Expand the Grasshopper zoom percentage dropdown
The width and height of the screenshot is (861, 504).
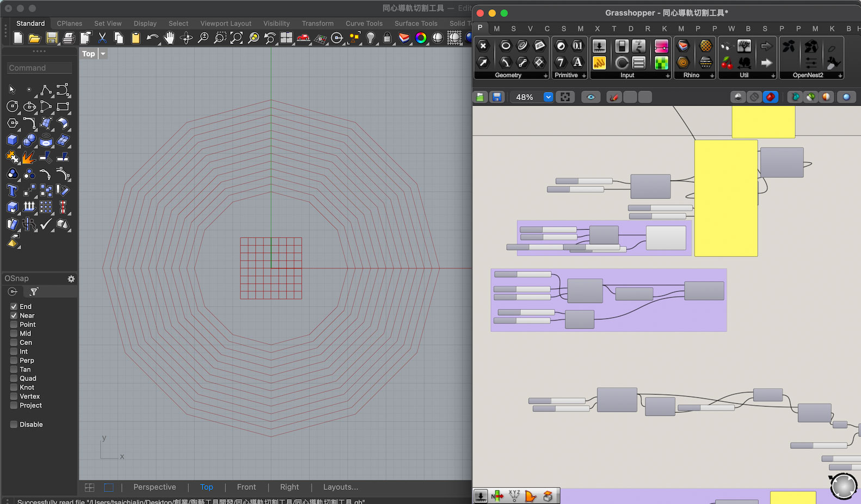pos(548,97)
